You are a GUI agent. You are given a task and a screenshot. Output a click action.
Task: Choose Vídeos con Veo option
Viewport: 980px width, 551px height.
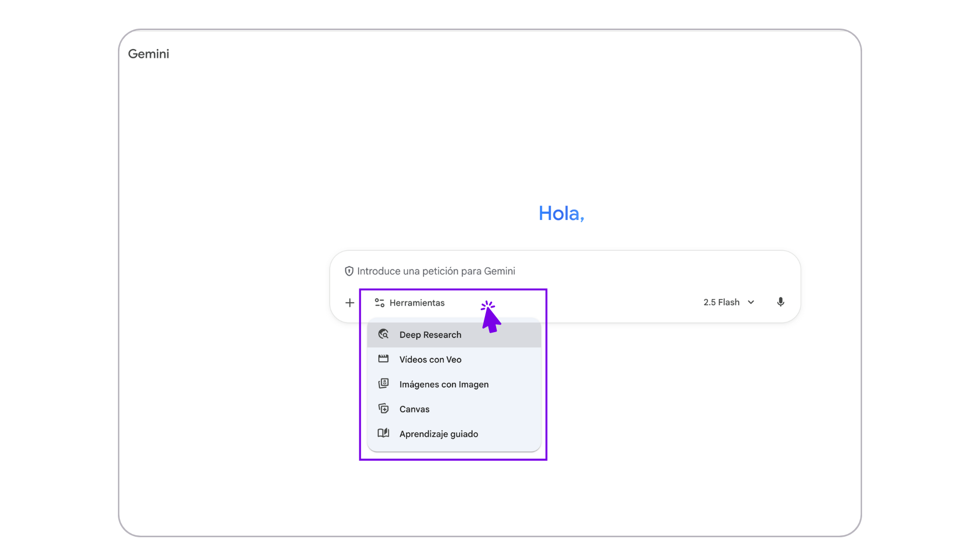click(x=430, y=360)
